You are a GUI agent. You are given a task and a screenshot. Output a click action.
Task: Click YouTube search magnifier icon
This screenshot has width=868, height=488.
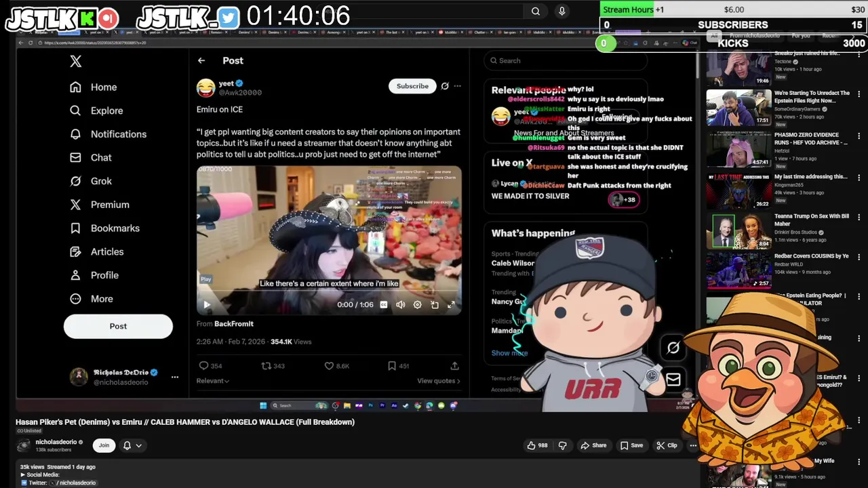(x=536, y=11)
